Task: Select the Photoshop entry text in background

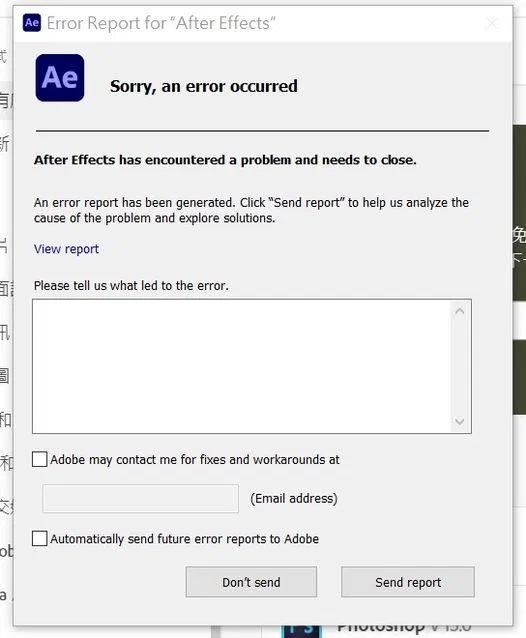Action: (404, 629)
